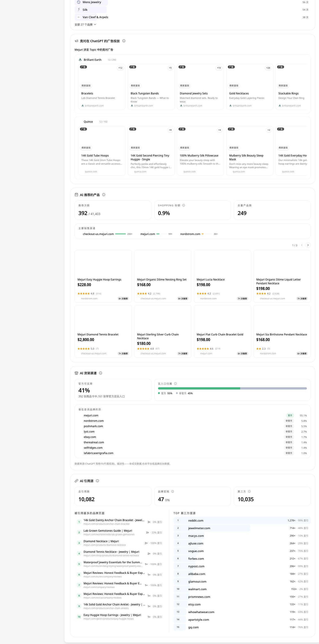Click the 官方 tag beside mejuri.com
Screen dimensions: 319x644
tap(290, 416)
